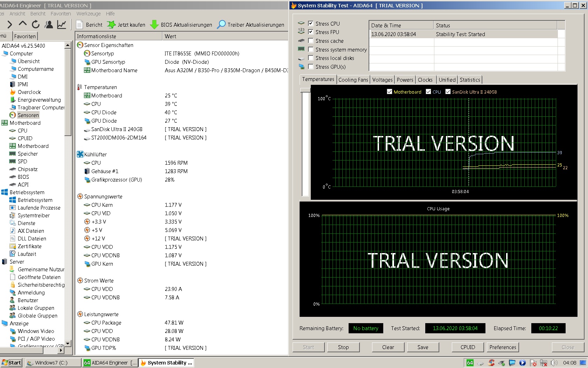
Task: Enable the Stress cache checkbox
Action: (310, 41)
